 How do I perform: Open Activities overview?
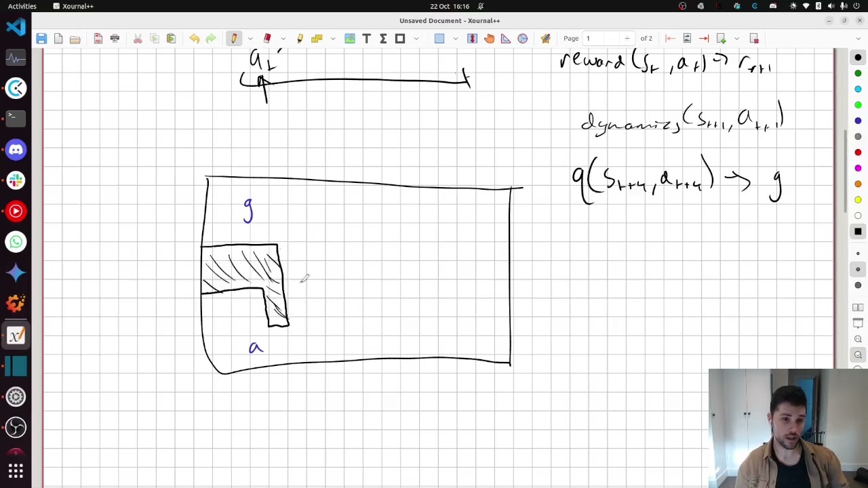point(22,6)
